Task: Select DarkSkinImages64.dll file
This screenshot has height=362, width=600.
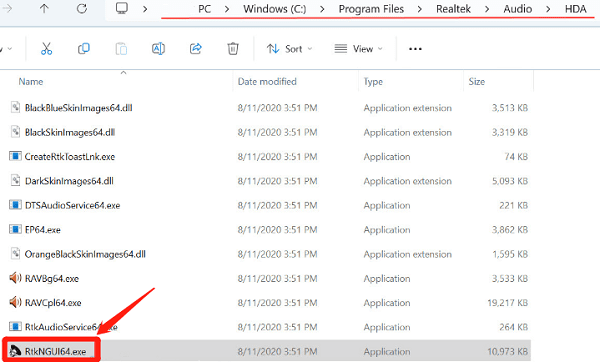Action: pos(69,181)
